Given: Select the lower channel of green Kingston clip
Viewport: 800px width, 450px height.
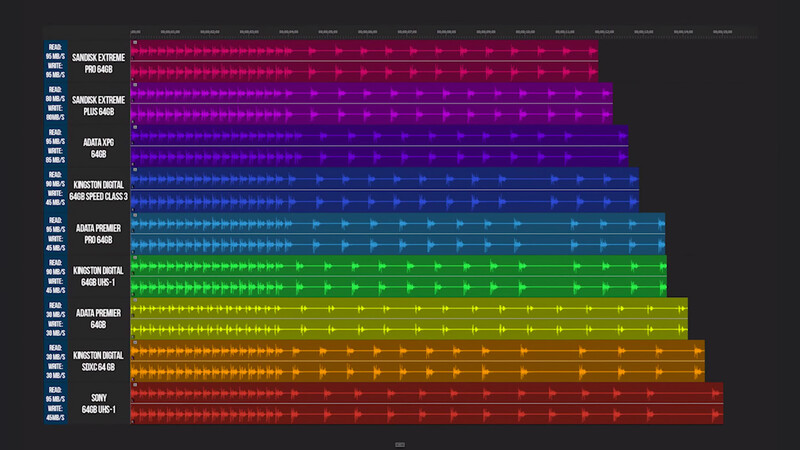Looking at the screenshot, I should point(398,287).
